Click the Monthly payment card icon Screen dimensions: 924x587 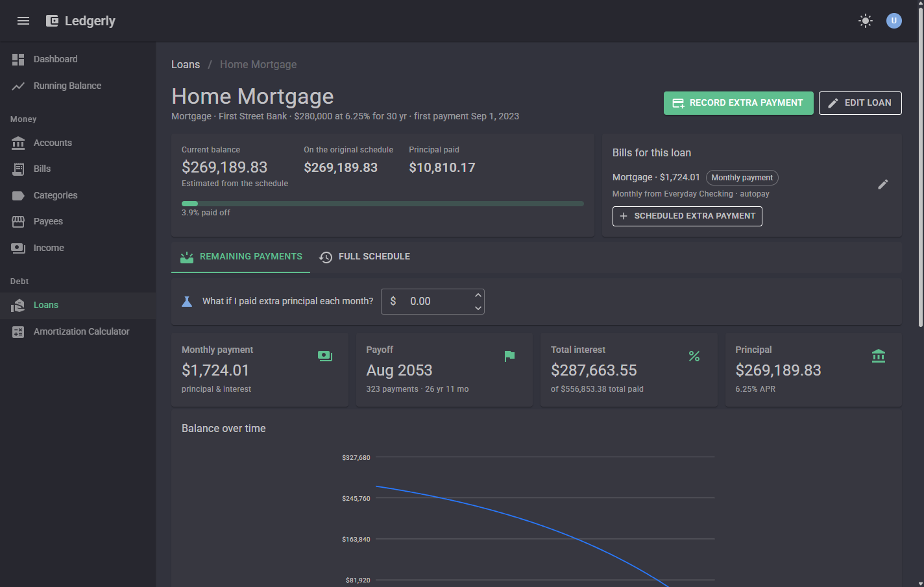[x=325, y=356]
